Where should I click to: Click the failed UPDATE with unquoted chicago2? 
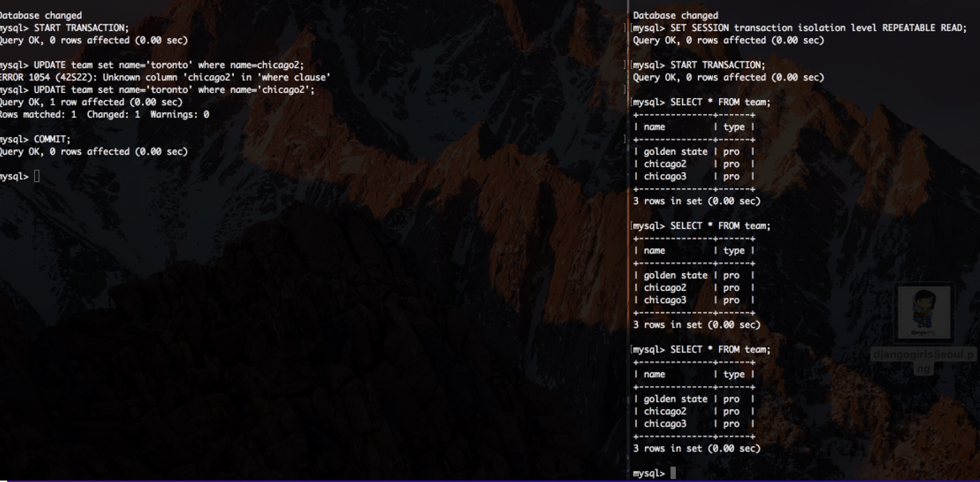[x=169, y=65]
